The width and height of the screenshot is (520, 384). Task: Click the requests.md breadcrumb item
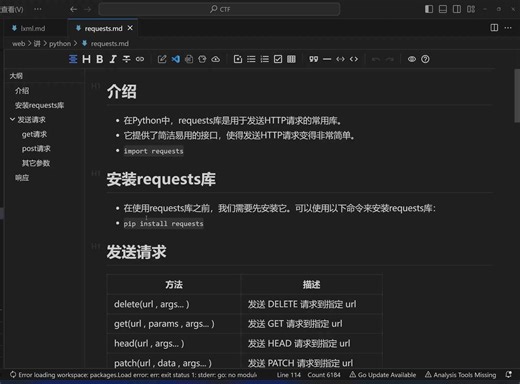click(110, 44)
